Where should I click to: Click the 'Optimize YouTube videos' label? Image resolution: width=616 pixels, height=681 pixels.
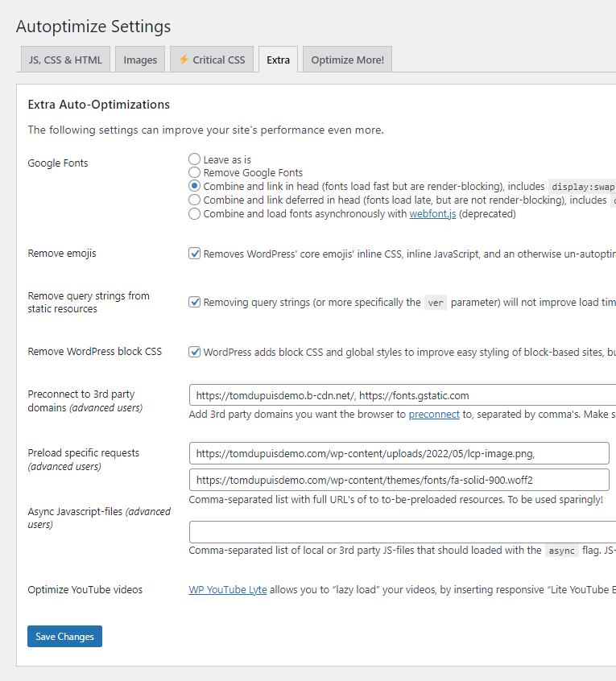pos(85,590)
